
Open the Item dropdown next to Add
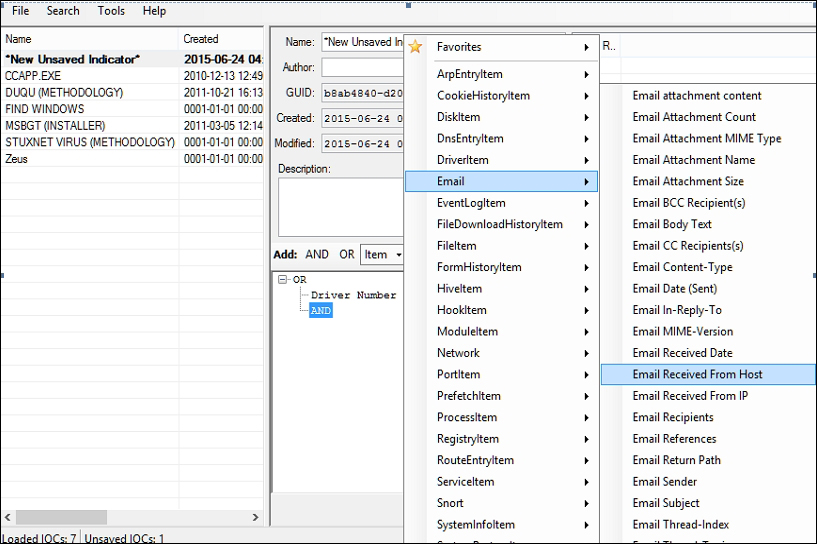382,255
